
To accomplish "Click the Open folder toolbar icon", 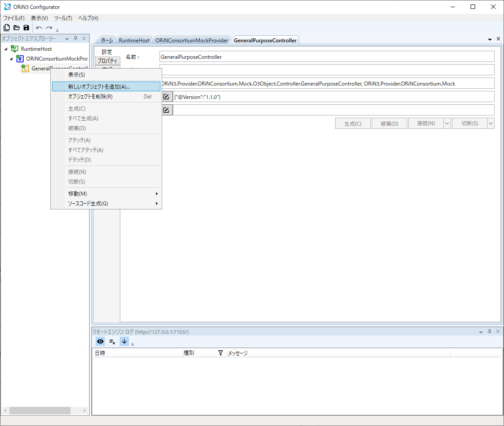I will point(16,28).
